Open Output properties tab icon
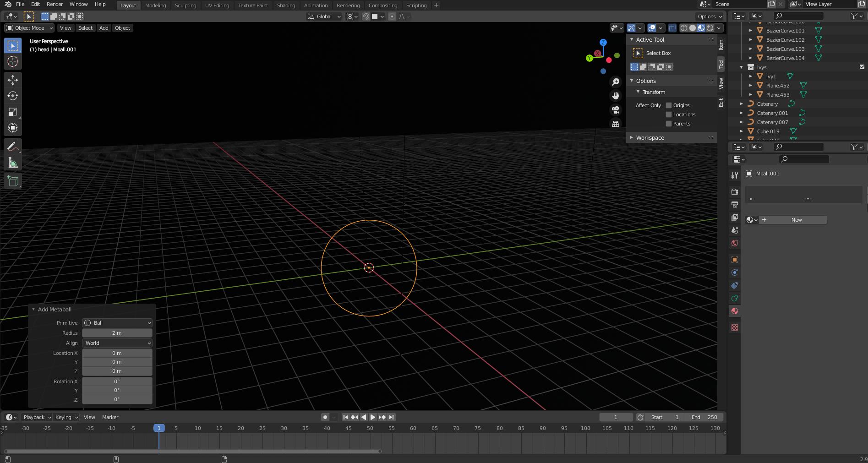Image resolution: width=868 pixels, height=463 pixels. [x=735, y=204]
